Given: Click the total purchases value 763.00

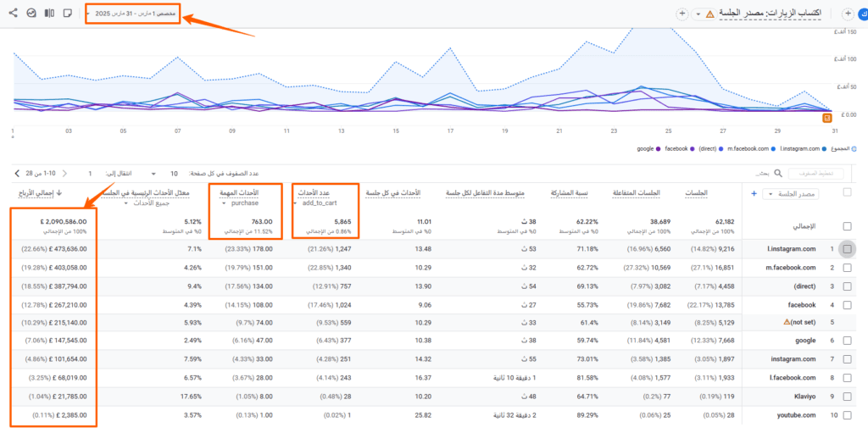Looking at the screenshot, I should [263, 221].
